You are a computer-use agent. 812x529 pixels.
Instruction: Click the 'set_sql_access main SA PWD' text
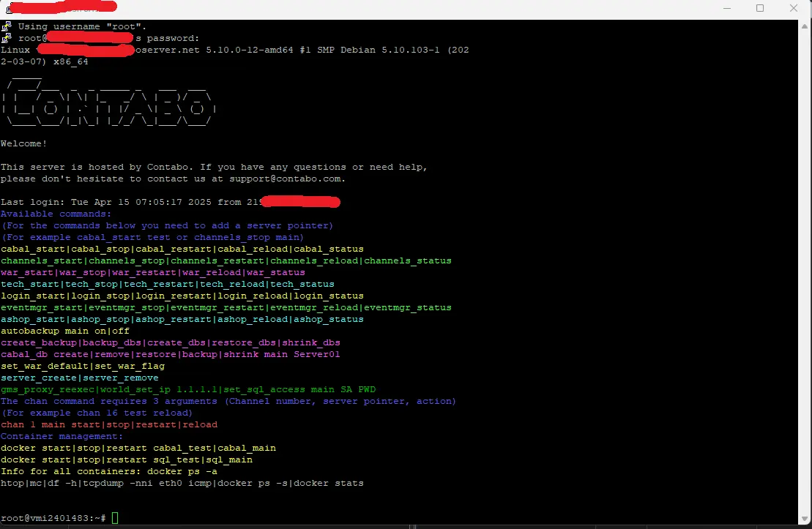pyautogui.click(x=299, y=390)
